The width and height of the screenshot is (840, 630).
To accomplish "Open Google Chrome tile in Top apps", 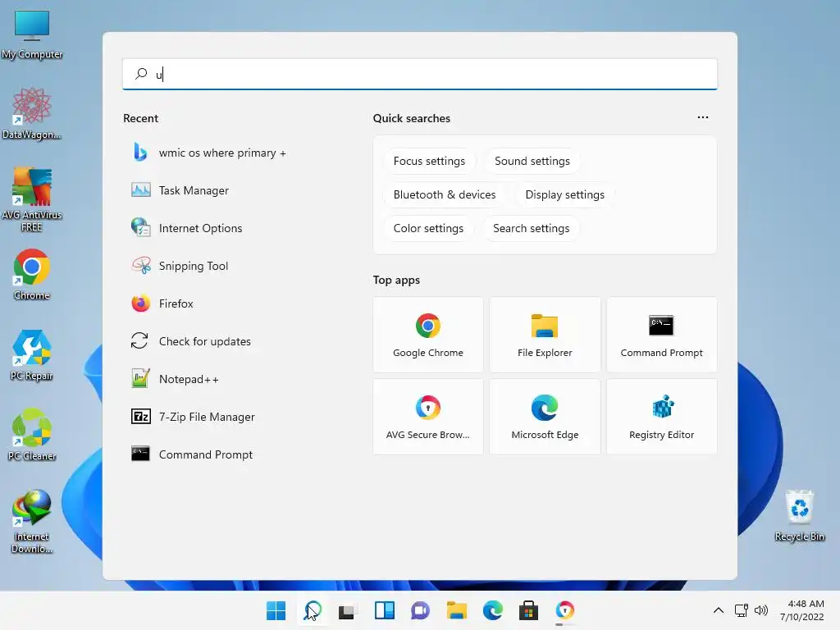I will coord(428,335).
